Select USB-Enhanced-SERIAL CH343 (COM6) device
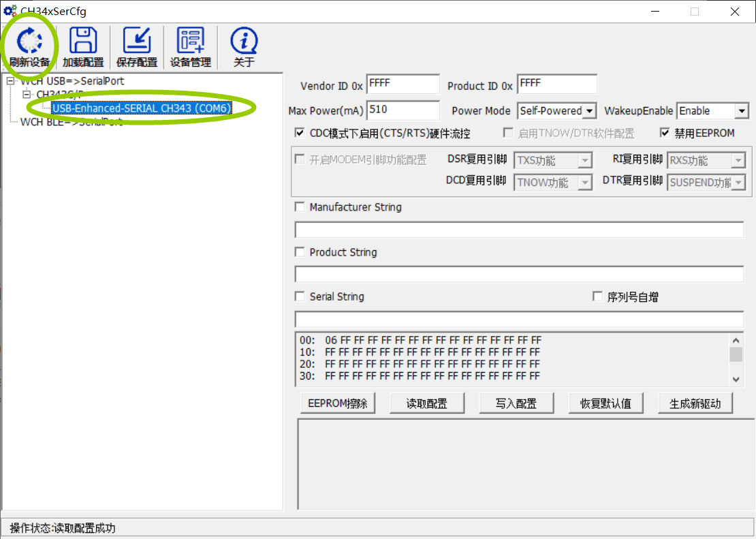 pos(142,108)
